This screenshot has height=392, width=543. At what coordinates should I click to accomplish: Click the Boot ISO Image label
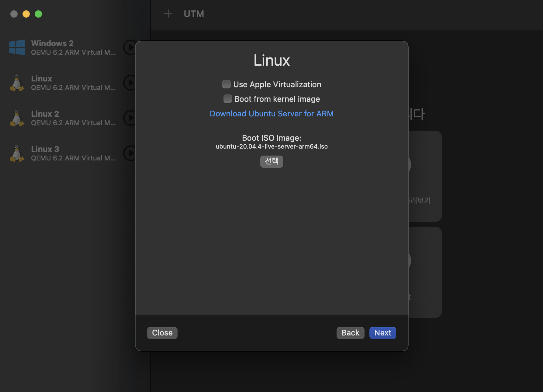(x=271, y=138)
